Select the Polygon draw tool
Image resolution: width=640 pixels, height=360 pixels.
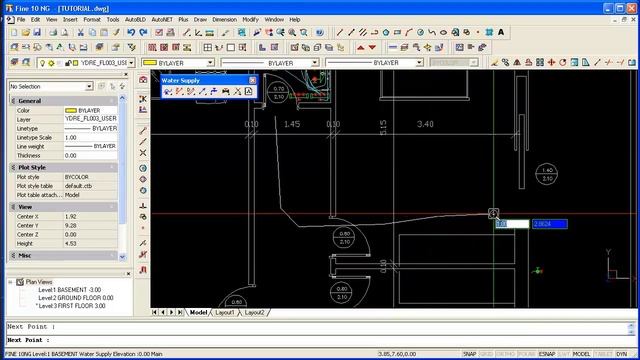point(386,33)
